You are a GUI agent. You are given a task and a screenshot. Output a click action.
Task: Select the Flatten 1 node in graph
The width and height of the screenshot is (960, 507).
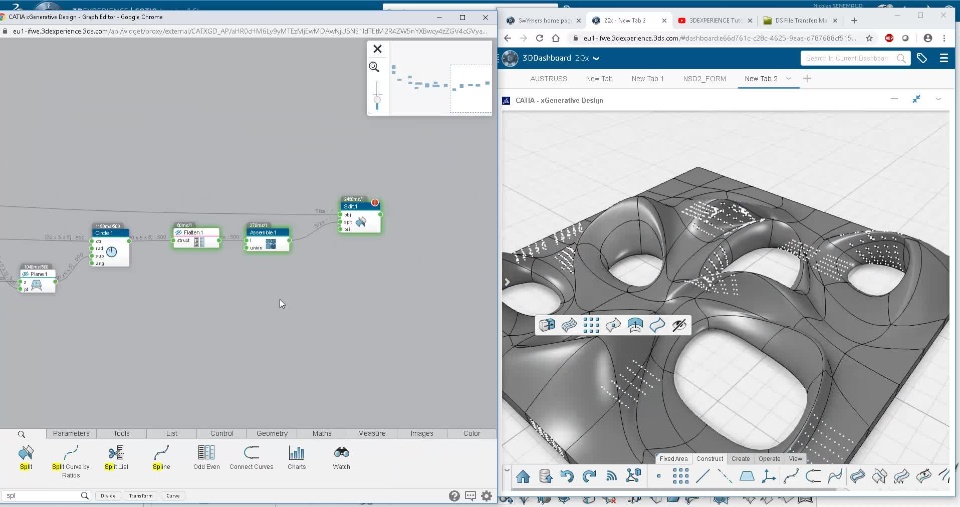point(196,236)
